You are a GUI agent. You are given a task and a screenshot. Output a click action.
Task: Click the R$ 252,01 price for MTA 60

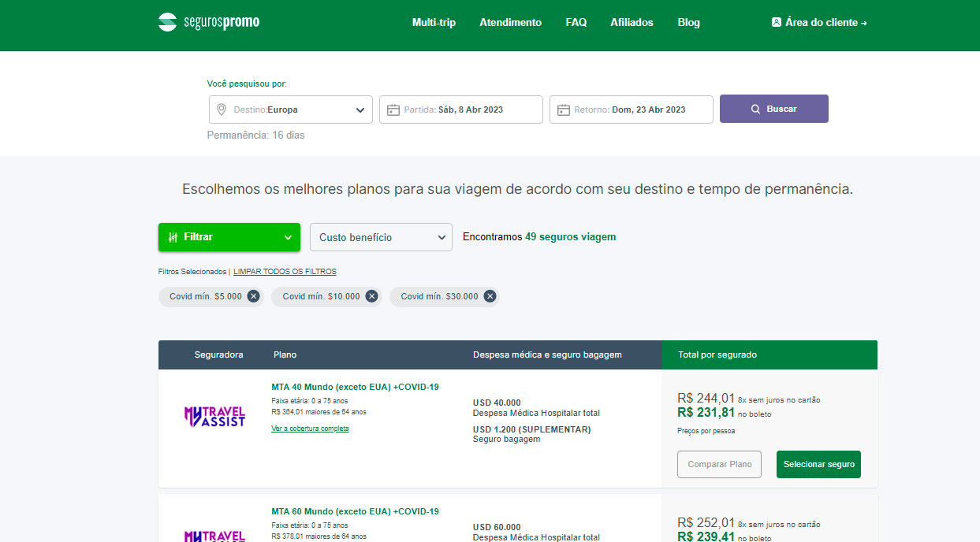click(706, 523)
